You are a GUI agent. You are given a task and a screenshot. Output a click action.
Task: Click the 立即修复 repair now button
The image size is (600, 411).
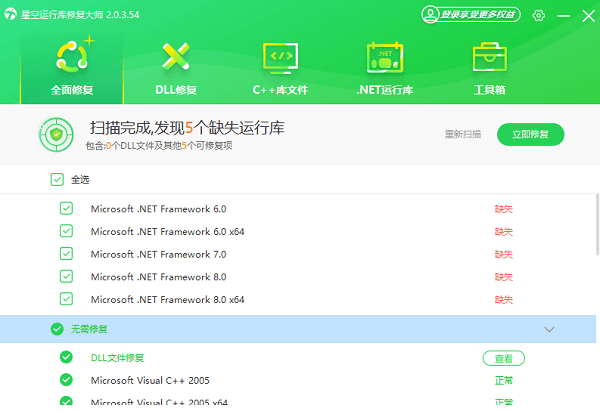coord(530,134)
